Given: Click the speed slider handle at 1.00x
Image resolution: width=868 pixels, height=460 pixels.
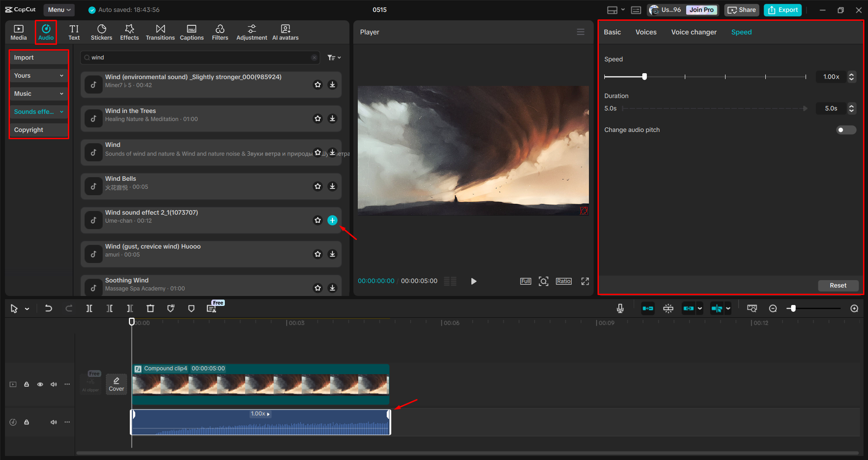Looking at the screenshot, I should click(644, 76).
